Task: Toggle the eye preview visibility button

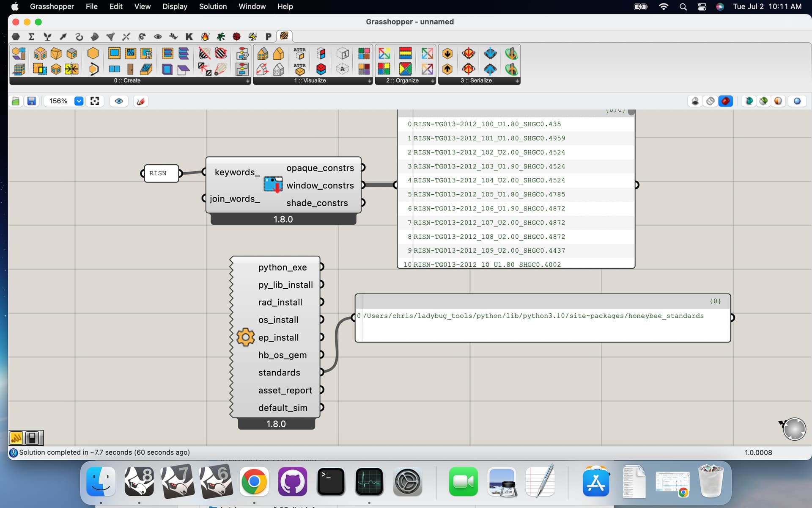Action: point(119,101)
